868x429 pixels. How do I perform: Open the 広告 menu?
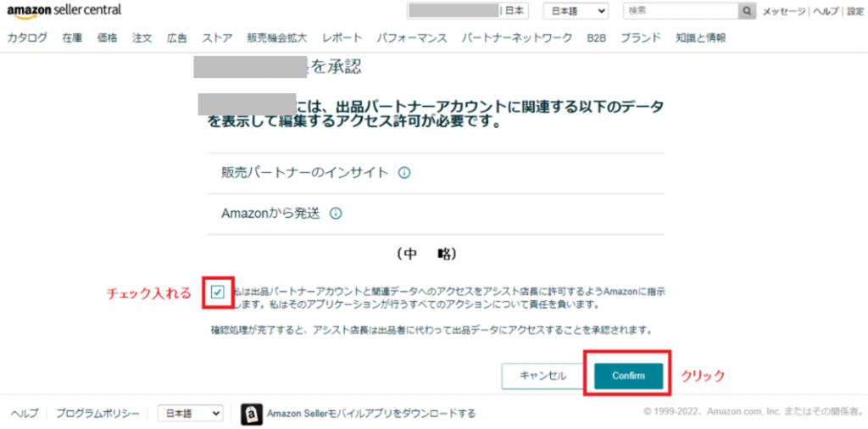(177, 38)
